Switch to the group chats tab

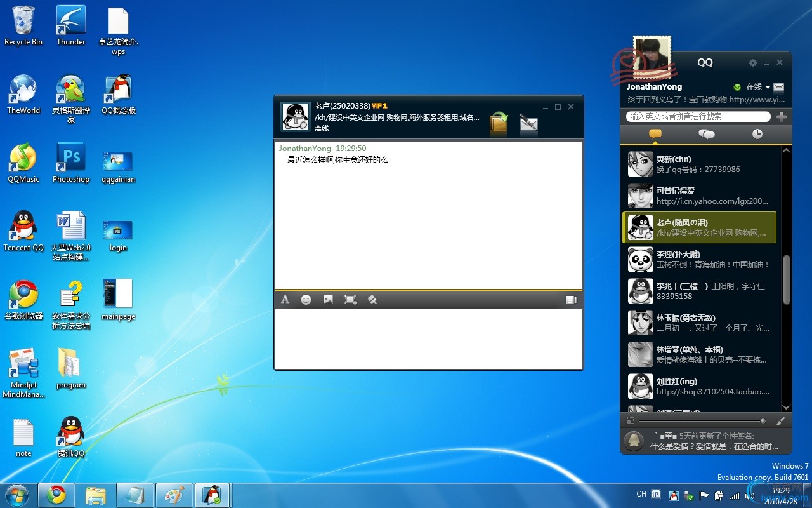[x=707, y=134]
